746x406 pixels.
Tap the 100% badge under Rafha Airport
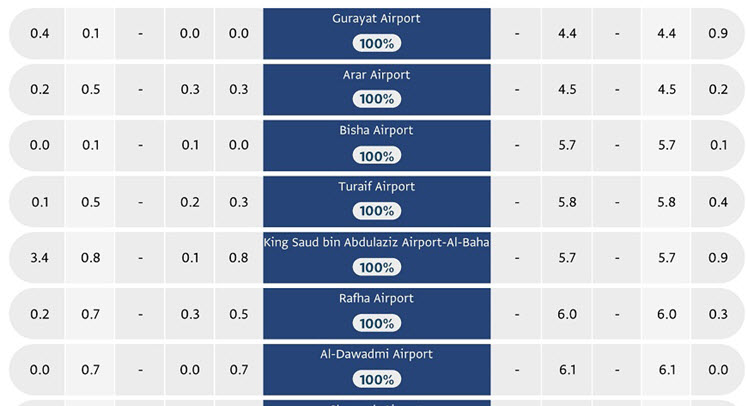(376, 324)
